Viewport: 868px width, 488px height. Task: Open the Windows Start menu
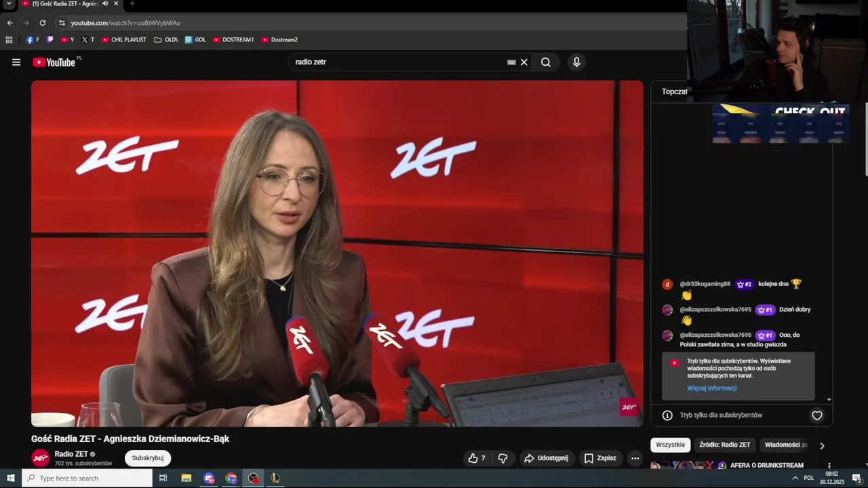click(x=11, y=478)
